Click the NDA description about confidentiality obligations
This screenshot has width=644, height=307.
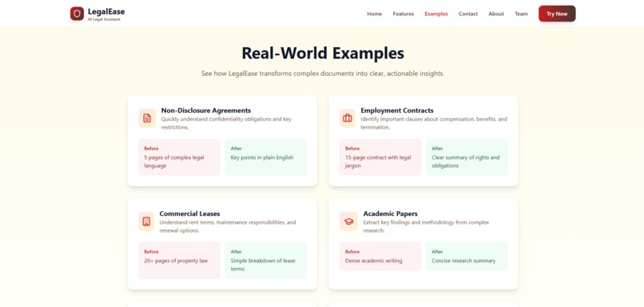pos(226,123)
